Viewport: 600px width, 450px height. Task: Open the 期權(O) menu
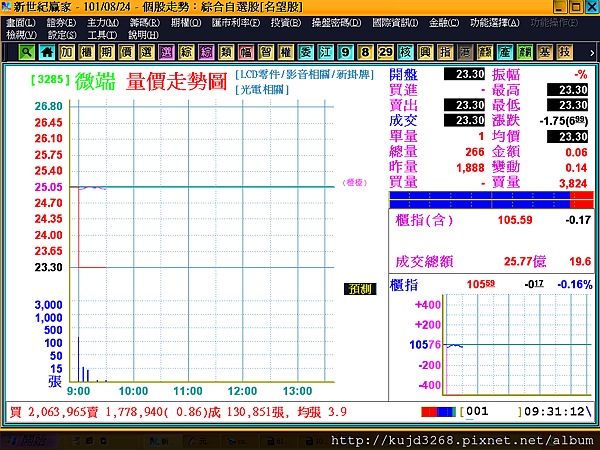[186, 23]
